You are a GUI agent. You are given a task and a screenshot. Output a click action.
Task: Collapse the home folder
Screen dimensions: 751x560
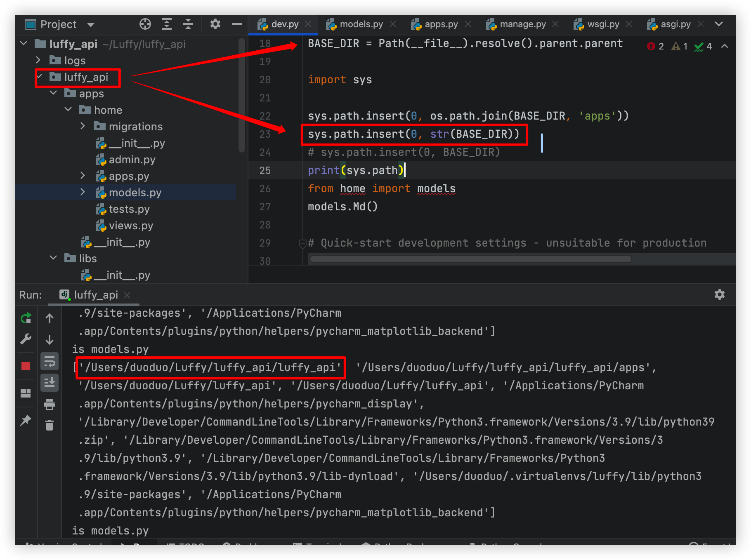click(68, 110)
